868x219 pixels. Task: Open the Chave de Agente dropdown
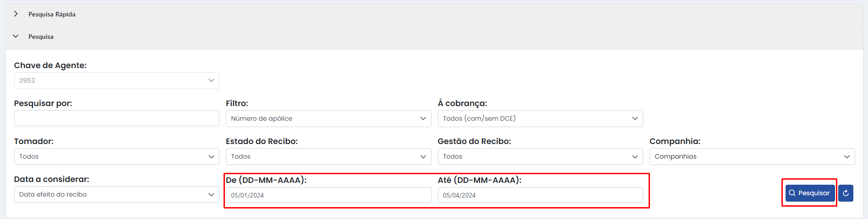[116, 80]
